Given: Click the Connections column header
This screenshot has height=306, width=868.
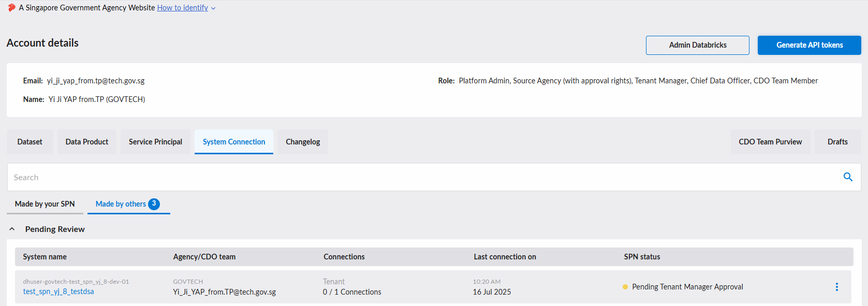Looking at the screenshot, I should (x=344, y=257).
